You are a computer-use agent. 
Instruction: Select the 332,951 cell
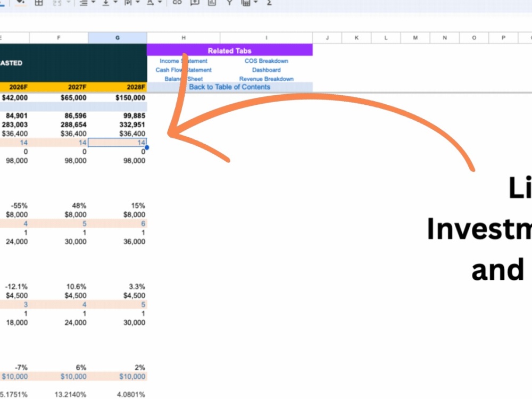pyautogui.click(x=118, y=124)
